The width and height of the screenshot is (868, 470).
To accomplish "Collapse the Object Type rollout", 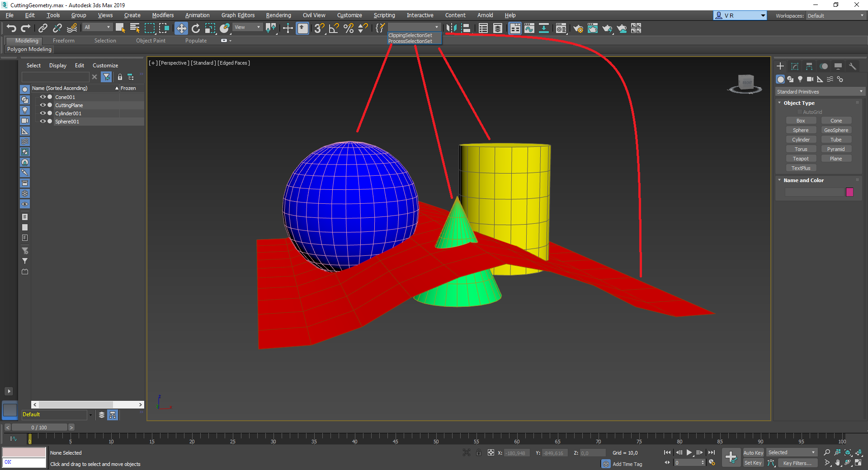I will point(799,103).
